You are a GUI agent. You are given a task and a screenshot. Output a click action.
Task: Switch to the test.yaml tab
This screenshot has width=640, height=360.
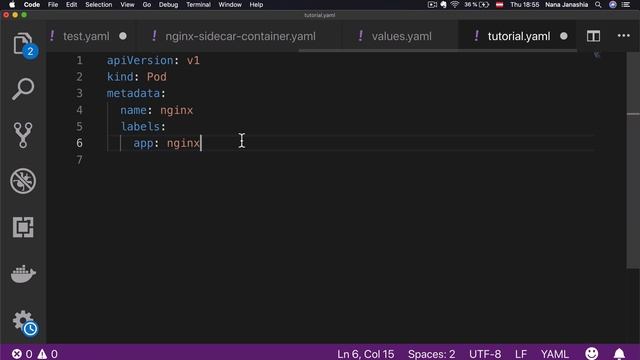tap(86, 36)
